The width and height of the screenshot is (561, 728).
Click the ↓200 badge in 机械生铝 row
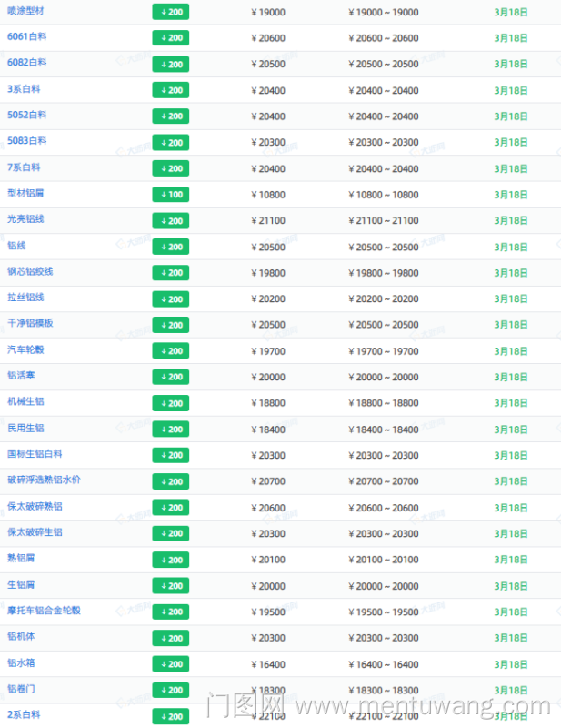(x=170, y=403)
